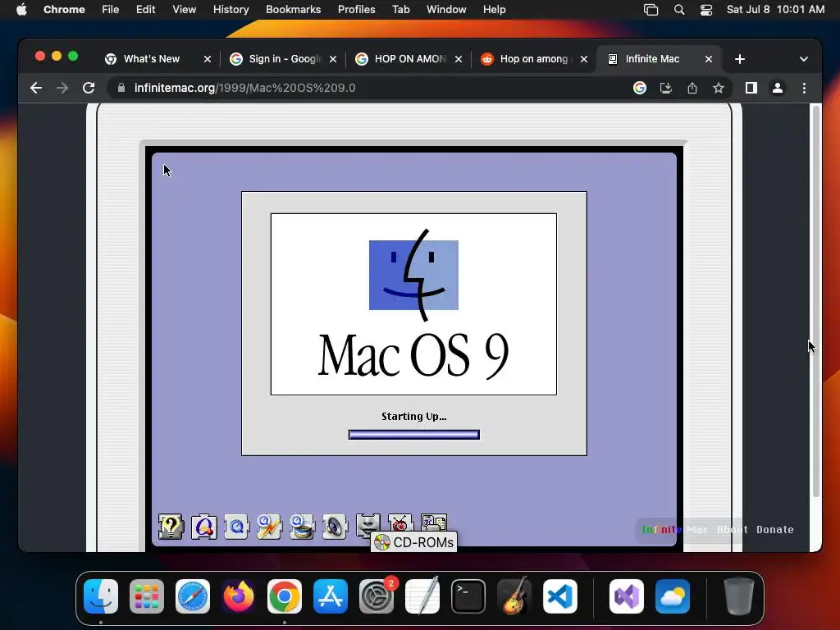The image size is (840, 630).
Task: Open Spotlight search in menu bar
Action: pyautogui.click(x=678, y=10)
